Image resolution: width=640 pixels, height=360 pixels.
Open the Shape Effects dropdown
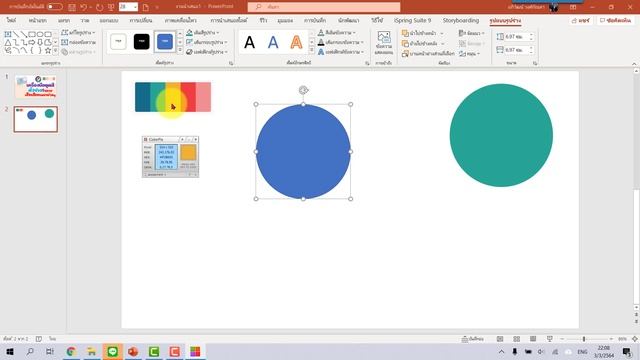207,52
